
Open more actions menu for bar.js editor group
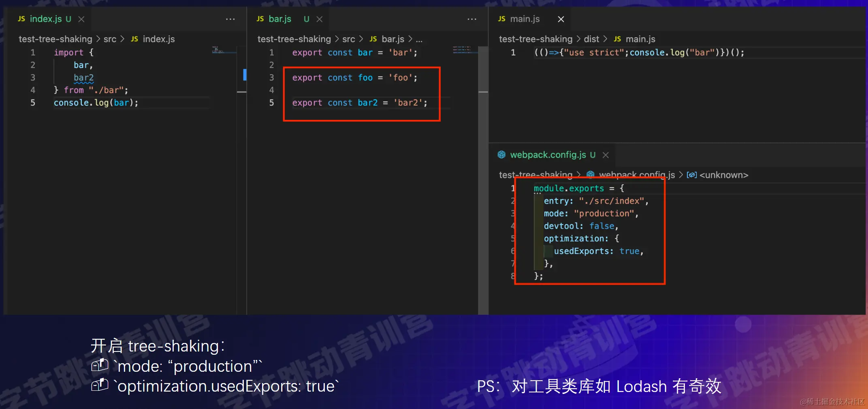[x=472, y=19]
